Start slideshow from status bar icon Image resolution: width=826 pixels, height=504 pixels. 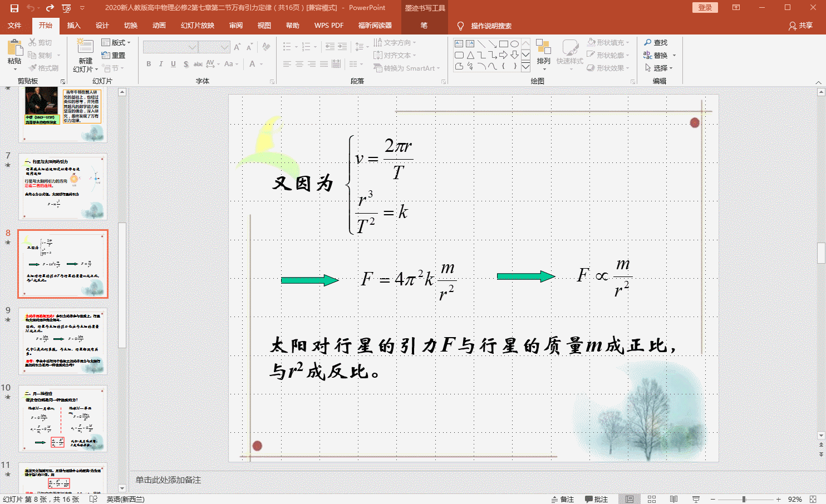[696, 499]
